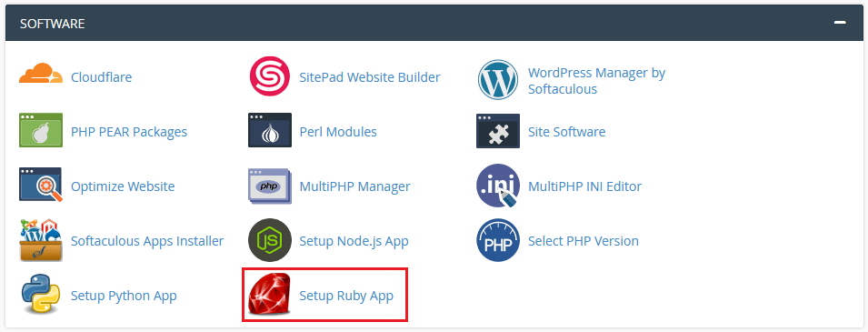Open the Optimize Website link
The width and height of the screenshot is (868, 332).
123,186
